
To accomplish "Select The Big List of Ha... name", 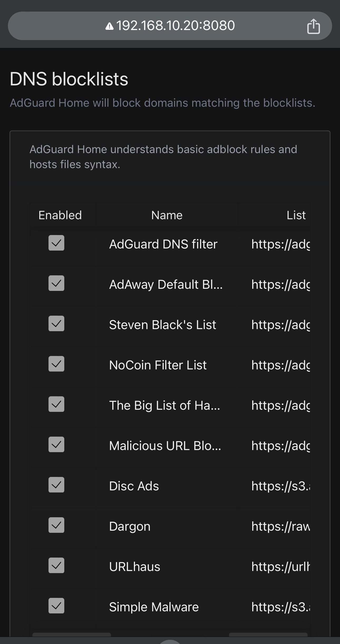I will (164, 405).
